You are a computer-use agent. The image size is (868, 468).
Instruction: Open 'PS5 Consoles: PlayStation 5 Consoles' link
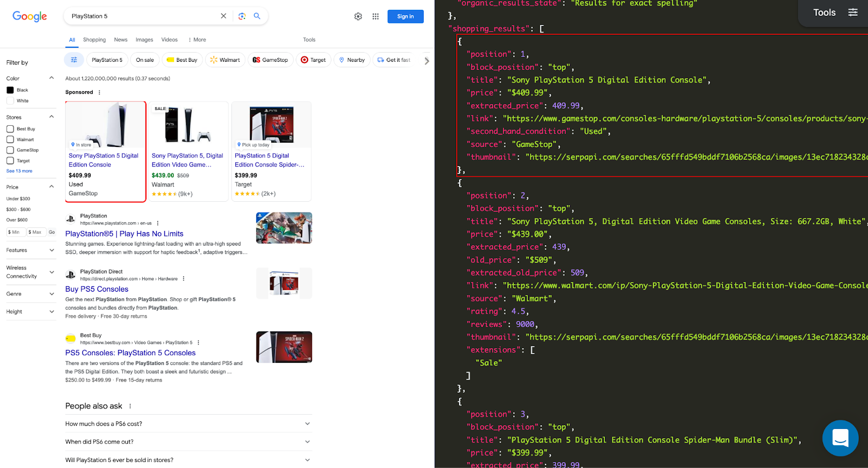click(130, 352)
